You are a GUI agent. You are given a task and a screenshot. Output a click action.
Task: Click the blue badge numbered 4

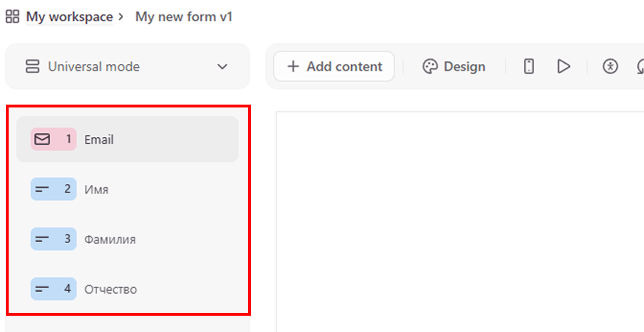[x=54, y=289]
